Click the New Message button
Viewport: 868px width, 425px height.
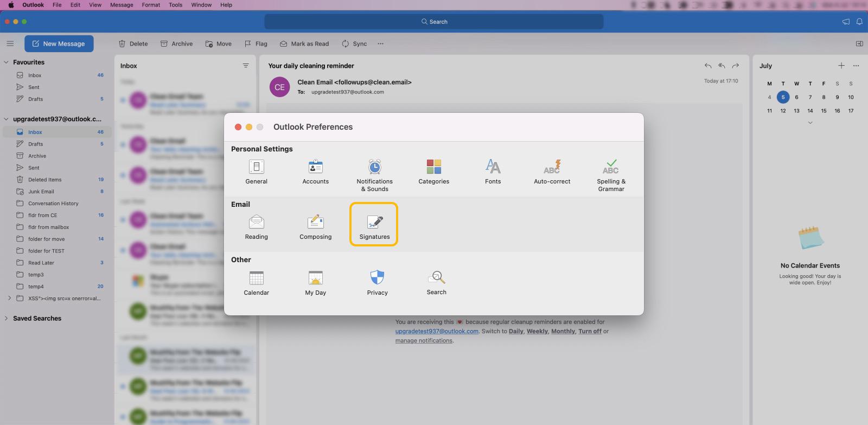click(59, 43)
